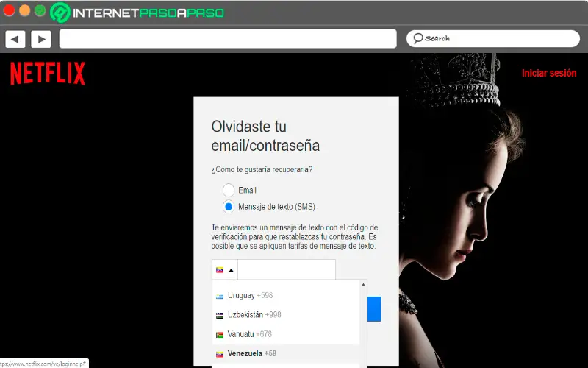Click the blue submit button behind the list
The height and width of the screenshot is (368, 588).
374,309
